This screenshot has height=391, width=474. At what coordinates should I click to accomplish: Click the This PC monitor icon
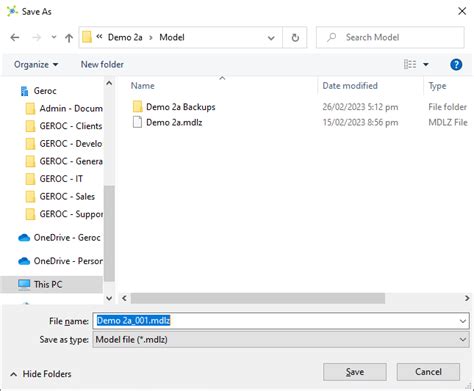tap(24, 285)
